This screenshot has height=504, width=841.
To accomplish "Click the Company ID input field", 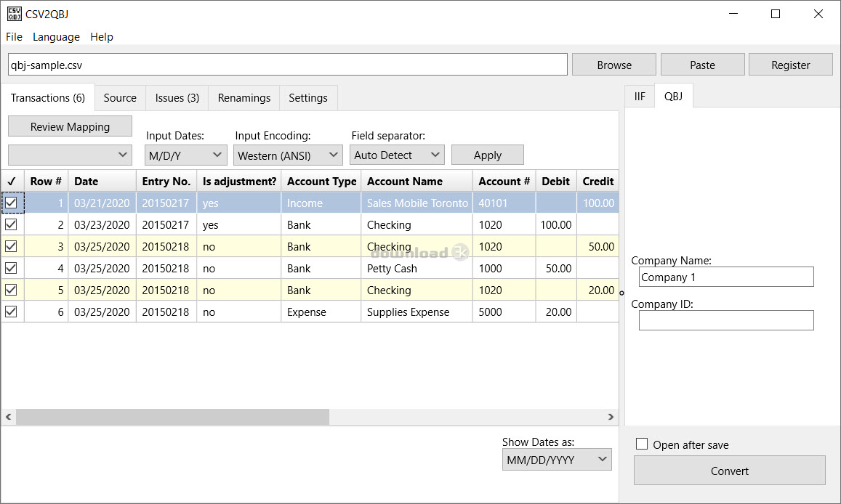I will pos(726,320).
